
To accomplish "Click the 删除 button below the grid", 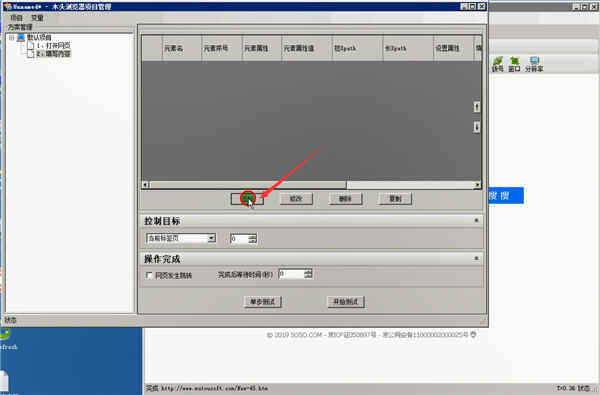I will (x=345, y=199).
